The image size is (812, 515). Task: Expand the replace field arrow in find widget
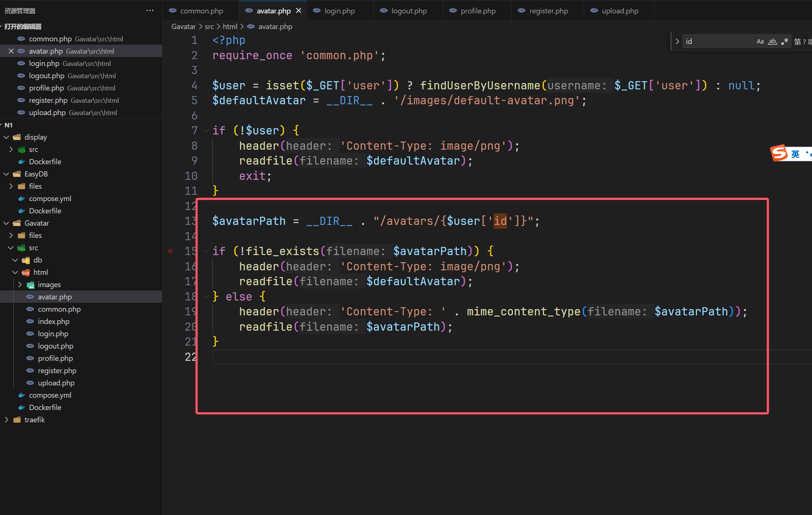[x=677, y=41]
